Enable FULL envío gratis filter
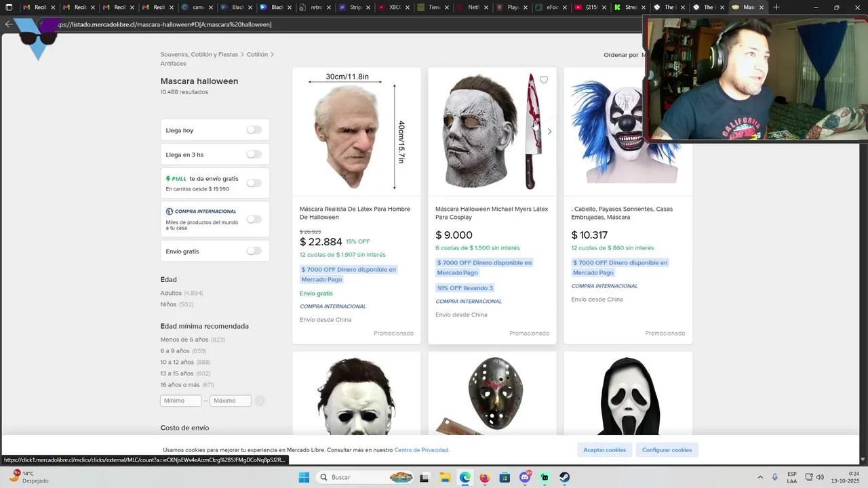868x488 pixels. [x=254, y=183]
